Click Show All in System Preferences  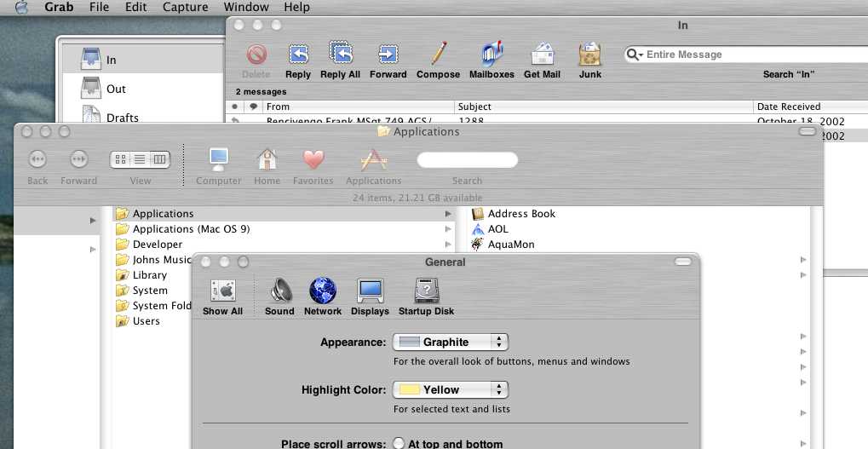[222, 291]
